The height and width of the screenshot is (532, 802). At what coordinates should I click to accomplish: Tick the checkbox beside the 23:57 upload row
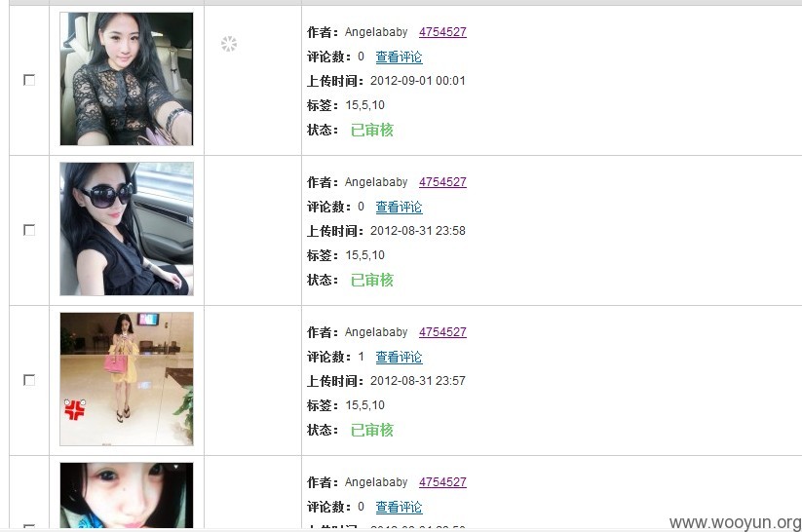click(29, 380)
